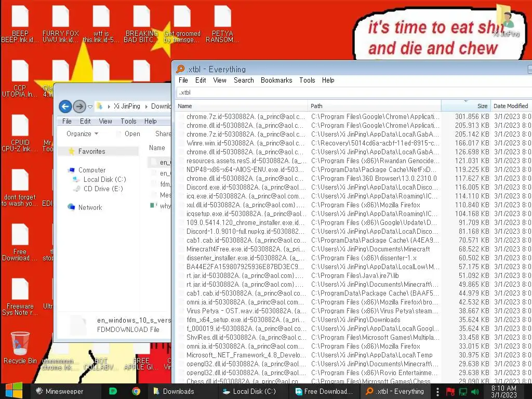Select the NDP48-x86-x64-AllOS-ENU.exe result row
Image resolution: width=532 pixels, height=399 pixels.
pos(354,169)
